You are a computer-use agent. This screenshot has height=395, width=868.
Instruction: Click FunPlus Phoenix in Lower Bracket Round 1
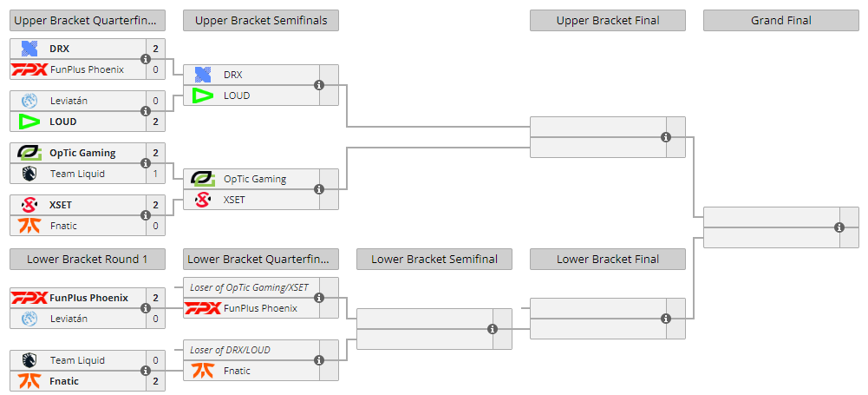click(88, 298)
